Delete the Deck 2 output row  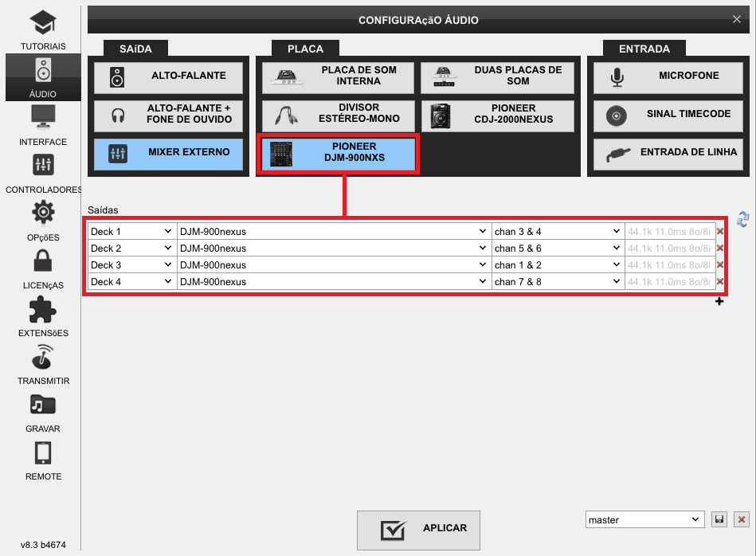pyautogui.click(x=720, y=248)
